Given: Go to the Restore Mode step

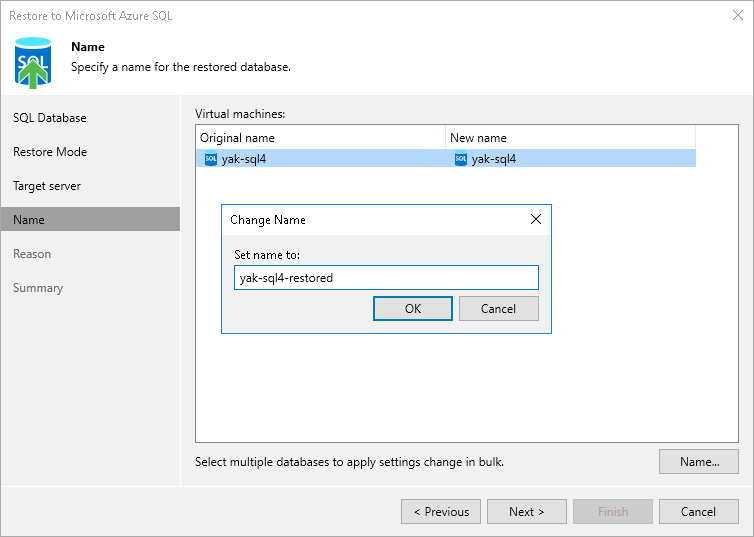Looking at the screenshot, I should [x=50, y=152].
